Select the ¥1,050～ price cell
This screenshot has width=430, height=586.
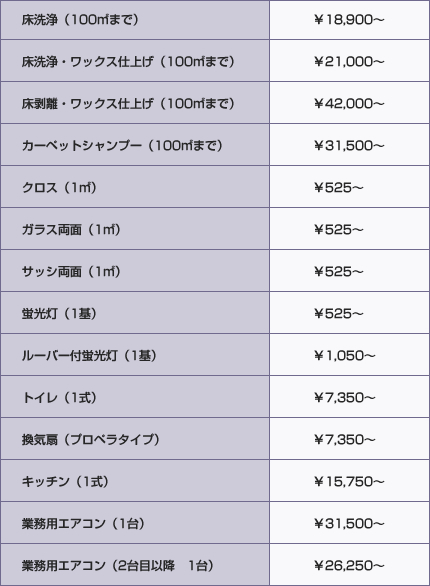[349, 355]
